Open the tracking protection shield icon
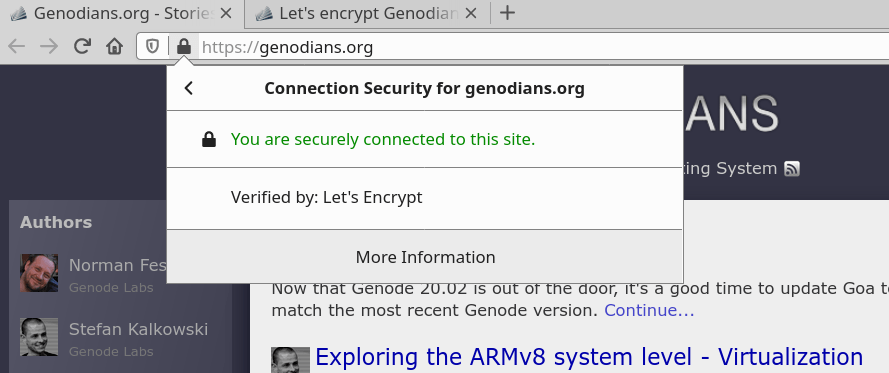Screen dimensions: 889x373 pyautogui.click(x=153, y=46)
